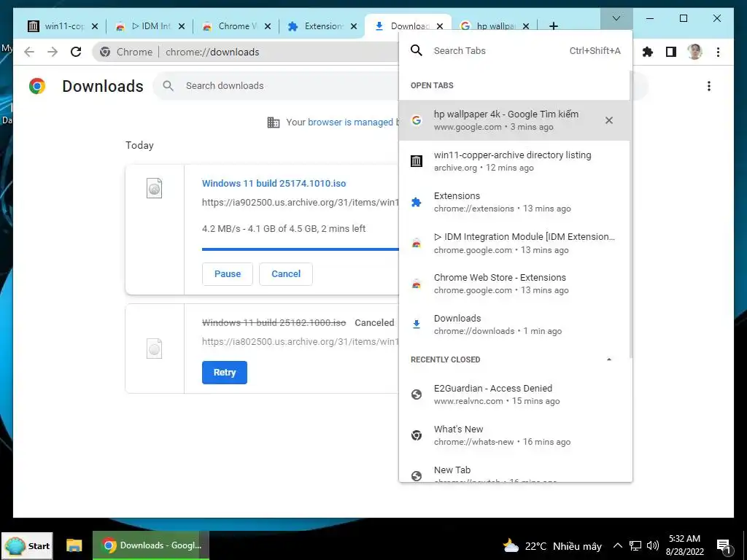This screenshot has height=560, width=747.
Task: Select IDM Integration Module entry in list
Action: [514, 243]
